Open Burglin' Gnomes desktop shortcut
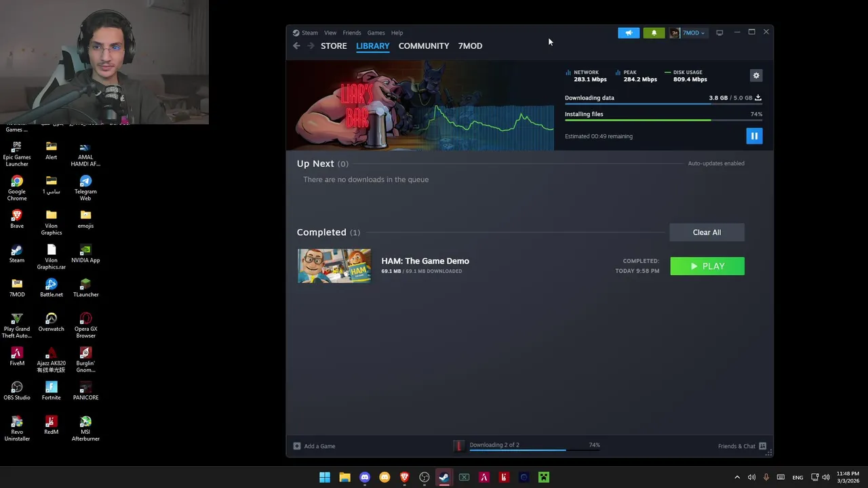 pos(85,360)
